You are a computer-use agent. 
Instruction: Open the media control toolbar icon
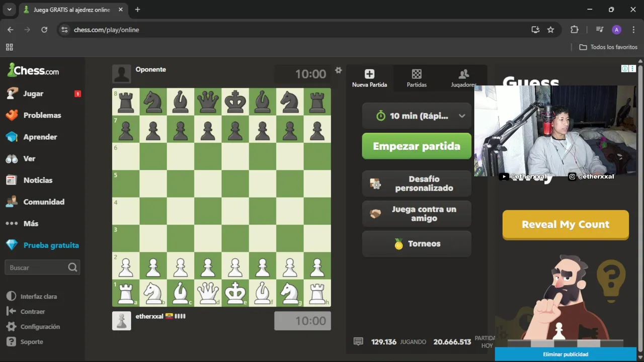[599, 30]
